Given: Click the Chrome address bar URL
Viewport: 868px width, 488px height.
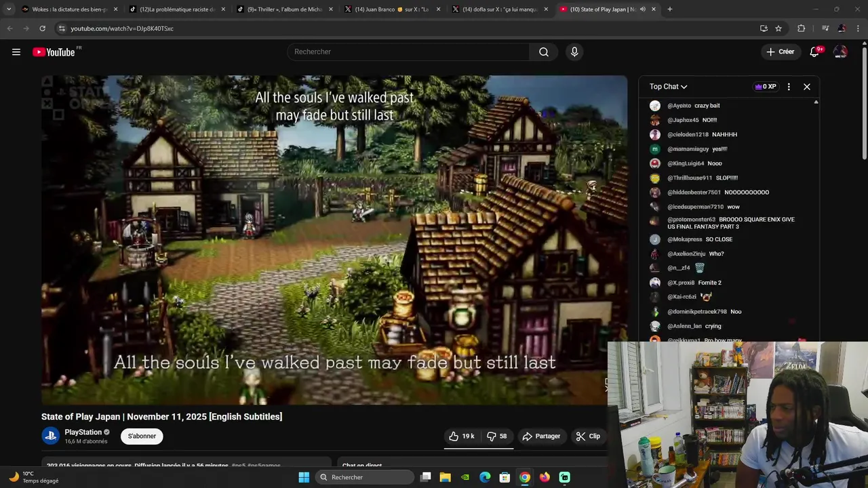Looking at the screenshot, I should click(x=122, y=28).
